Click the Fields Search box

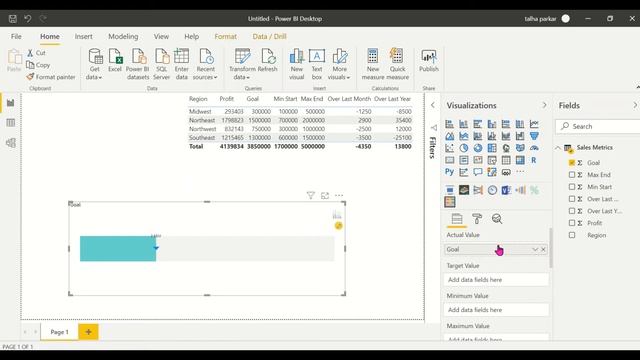tap(598, 127)
